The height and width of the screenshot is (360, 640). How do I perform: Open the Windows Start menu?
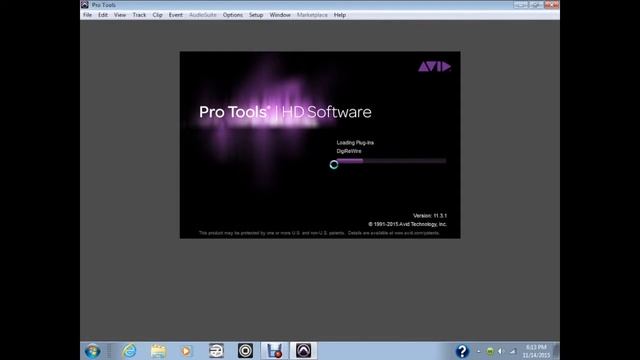coord(93,351)
